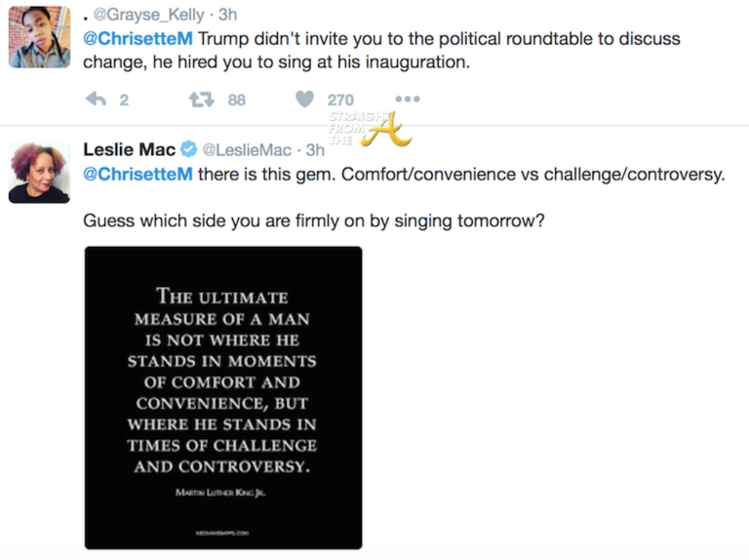Like the tweet with the heart icon

[x=304, y=100]
